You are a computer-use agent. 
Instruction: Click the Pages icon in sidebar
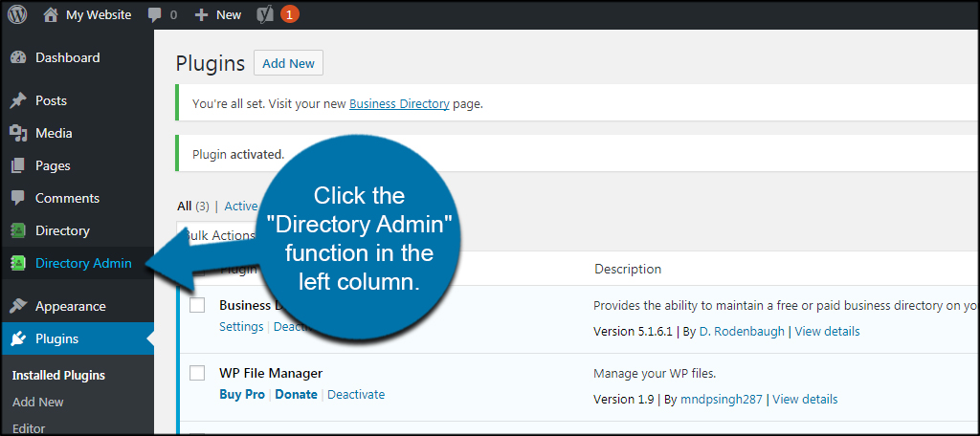pyautogui.click(x=19, y=165)
